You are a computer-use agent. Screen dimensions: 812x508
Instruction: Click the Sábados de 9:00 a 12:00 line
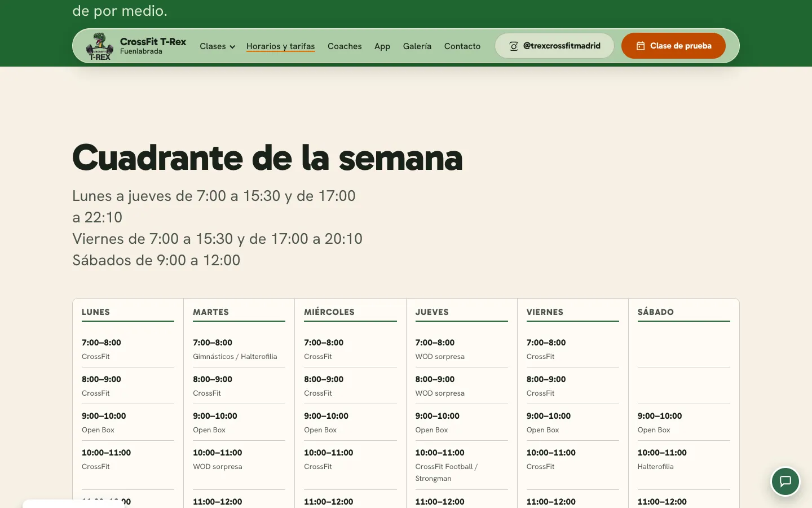click(156, 260)
